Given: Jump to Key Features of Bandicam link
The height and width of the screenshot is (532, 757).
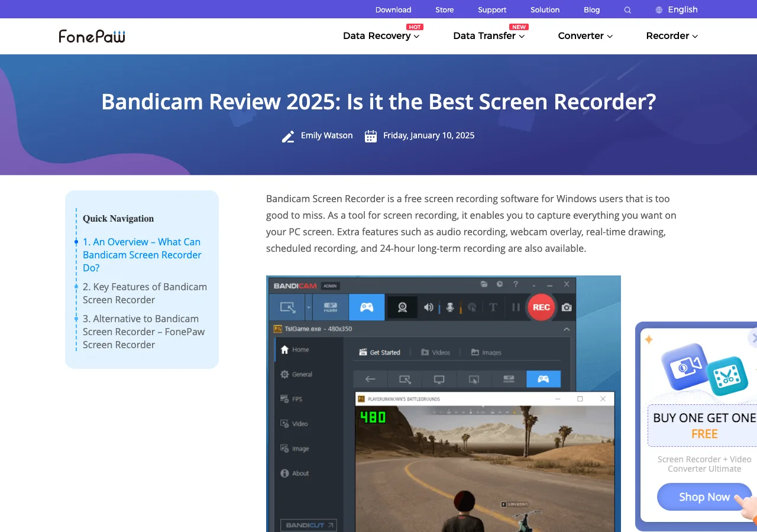Looking at the screenshot, I should click(145, 293).
